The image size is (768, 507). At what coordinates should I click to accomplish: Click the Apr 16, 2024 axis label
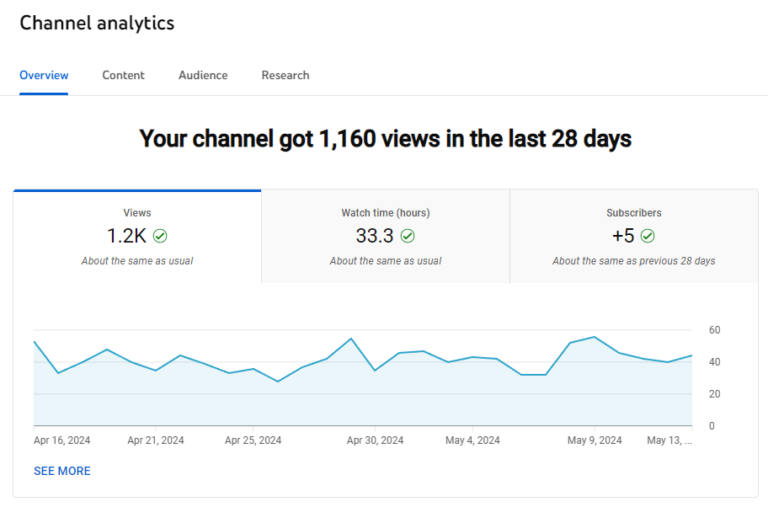point(62,440)
